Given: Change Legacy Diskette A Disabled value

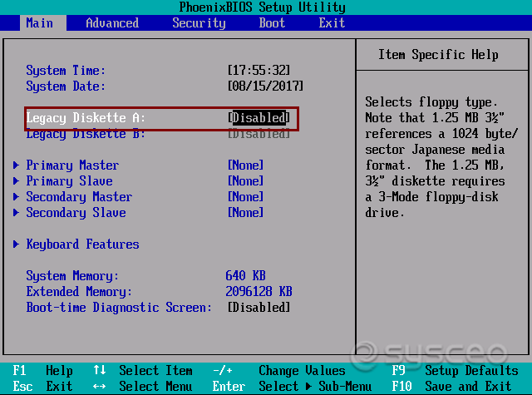Looking at the screenshot, I should (x=259, y=118).
